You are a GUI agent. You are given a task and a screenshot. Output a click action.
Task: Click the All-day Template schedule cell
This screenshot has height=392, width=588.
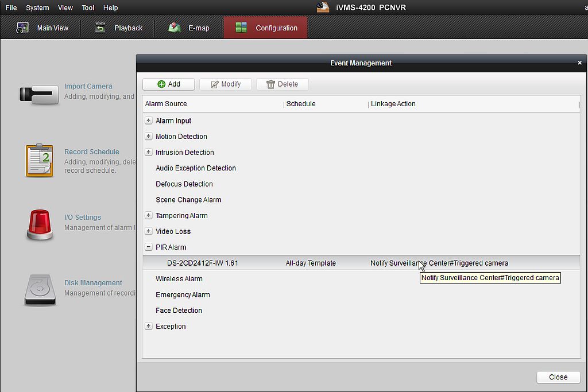point(311,263)
